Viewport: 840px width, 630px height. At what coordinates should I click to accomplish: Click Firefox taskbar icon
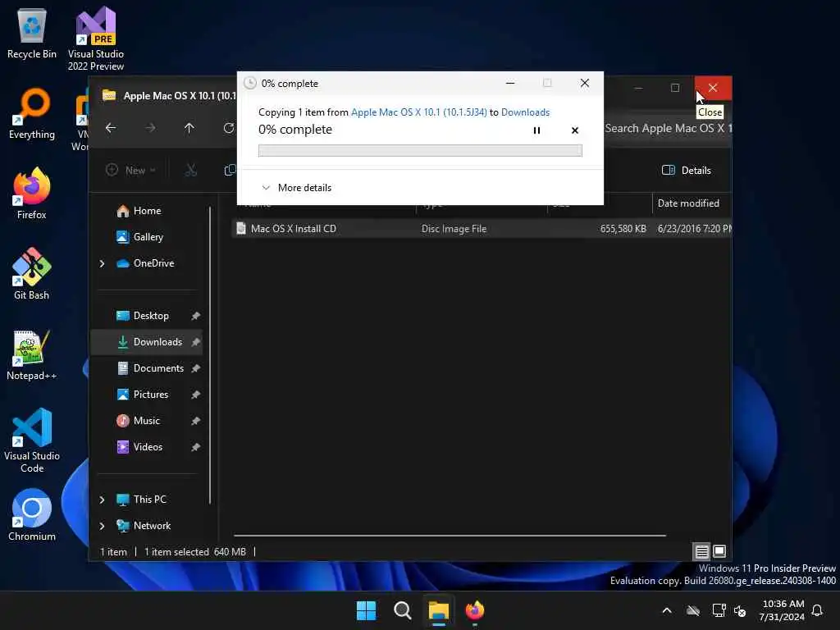coord(475,610)
